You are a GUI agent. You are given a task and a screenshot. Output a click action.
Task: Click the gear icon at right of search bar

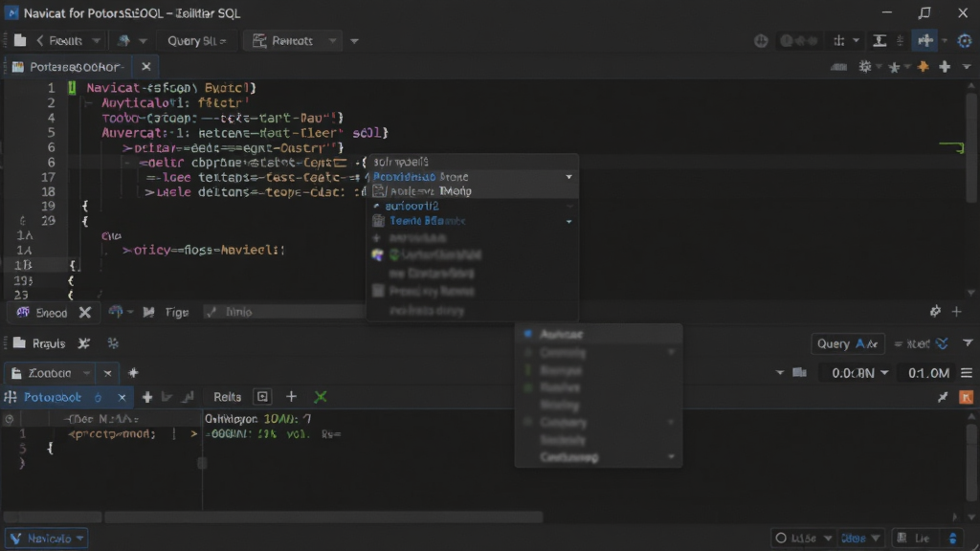[935, 311]
